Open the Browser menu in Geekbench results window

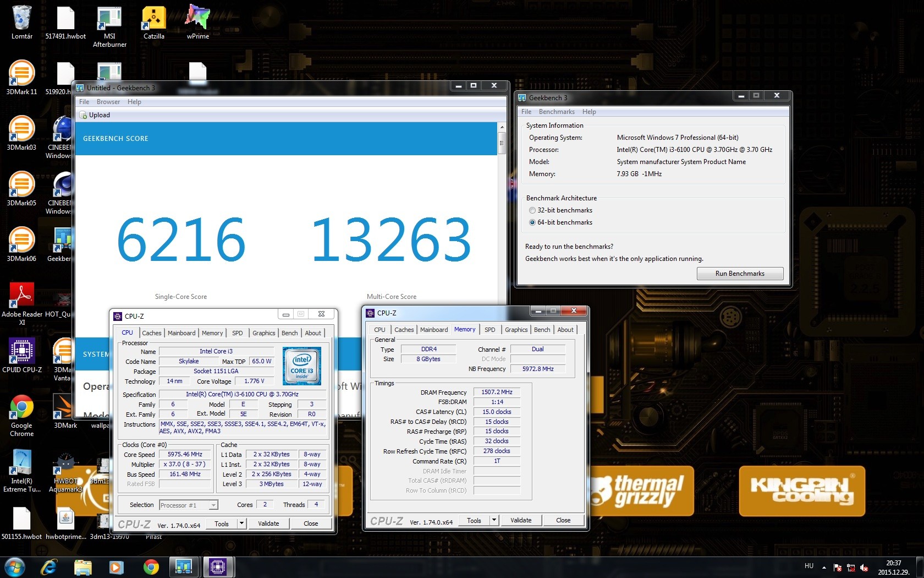coord(108,102)
